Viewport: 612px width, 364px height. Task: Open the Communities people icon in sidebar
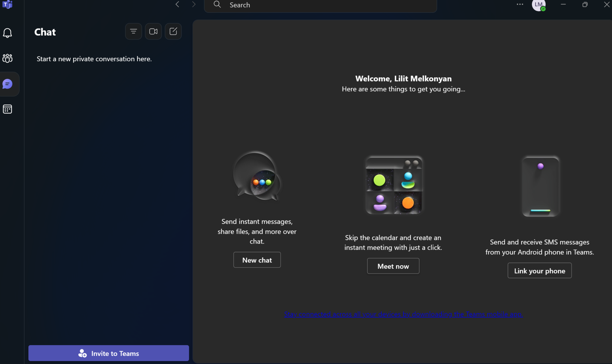click(7, 58)
